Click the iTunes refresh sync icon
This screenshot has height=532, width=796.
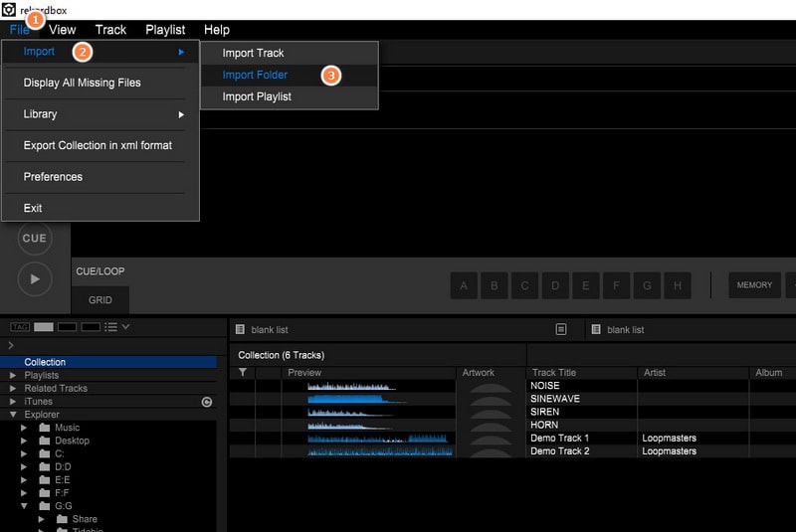click(207, 402)
